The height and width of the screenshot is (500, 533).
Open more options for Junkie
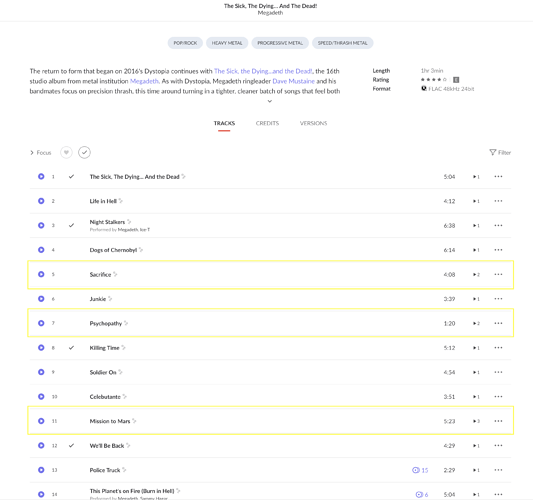point(498,299)
